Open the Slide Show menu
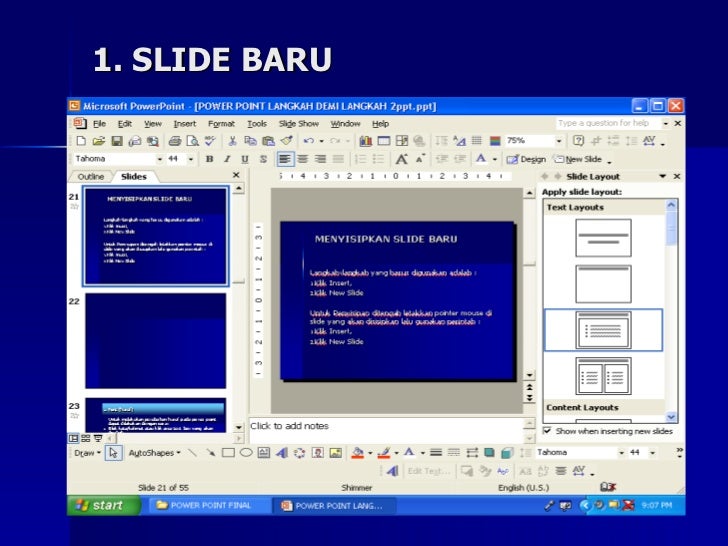Viewport: 728px width, 546px height. pos(299,124)
